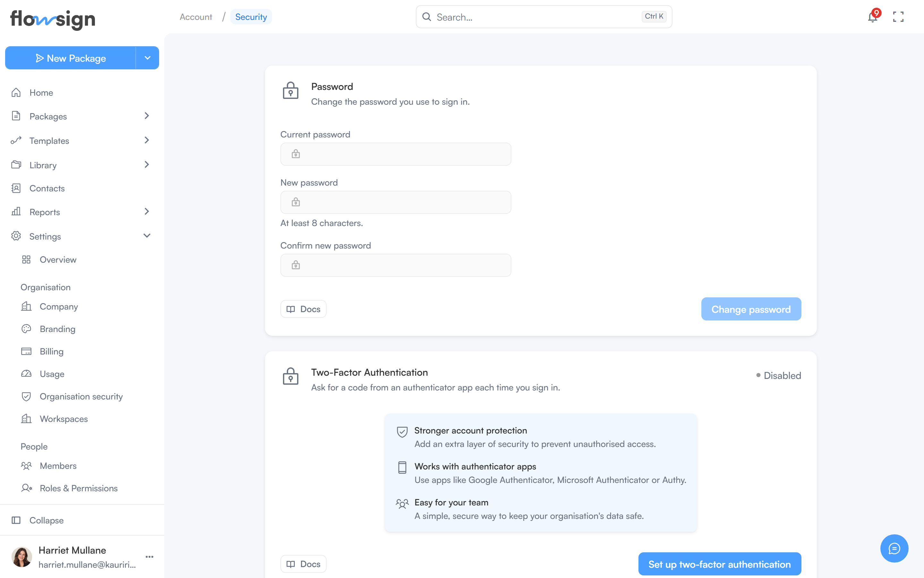Go to Home in sidebar
Image resolution: width=924 pixels, height=578 pixels.
point(82,92)
